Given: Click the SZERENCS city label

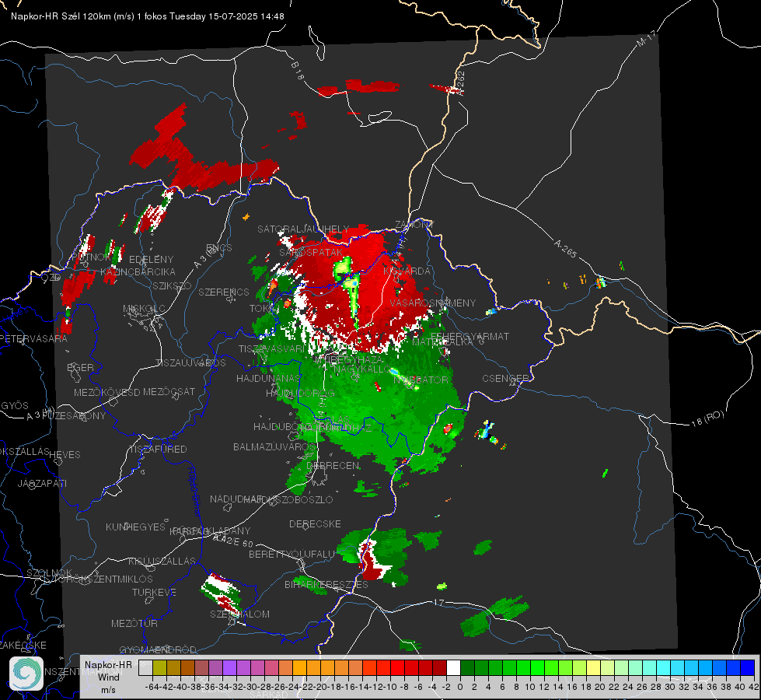Looking at the screenshot, I should (224, 292).
